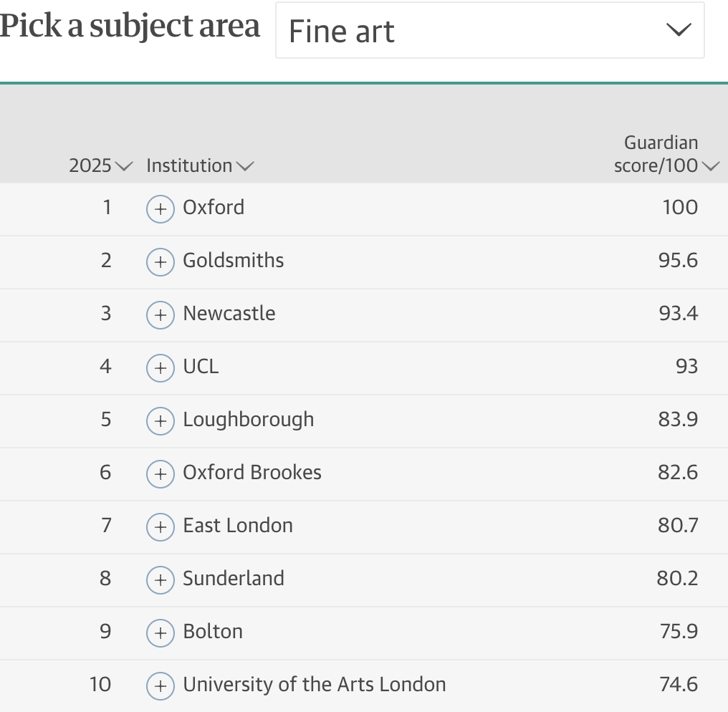Image resolution: width=728 pixels, height=712 pixels.
Task: Expand Oxford row with plus icon
Action: point(161,209)
